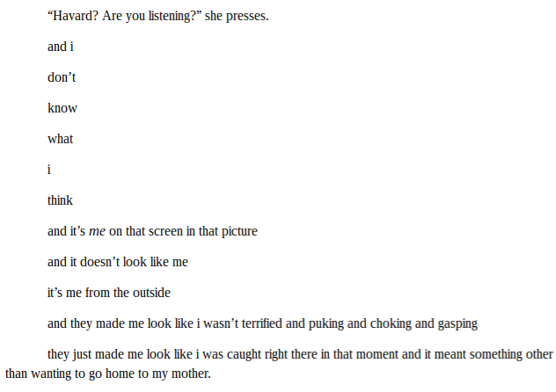The width and height of the screenshot is (556, 392).
Task: Click the italic word "me"
Action: tap(97, 231)
